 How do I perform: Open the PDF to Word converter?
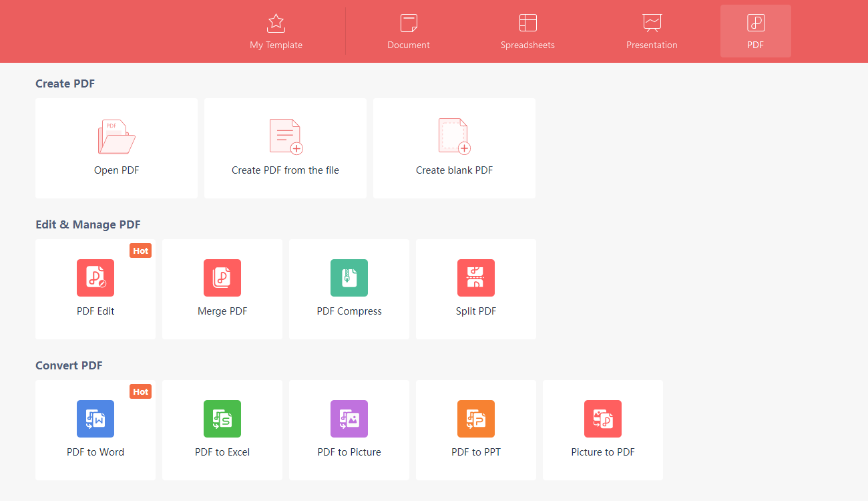tap(95, 419)
